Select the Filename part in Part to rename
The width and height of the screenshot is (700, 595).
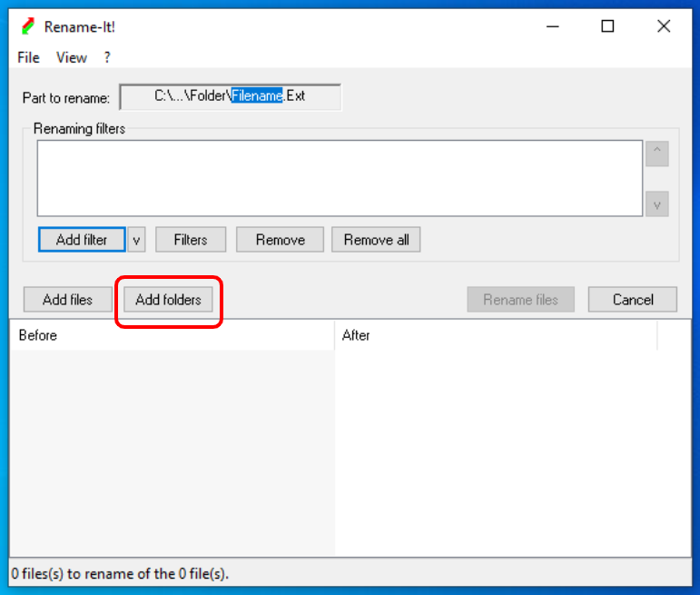click(257, 95)
